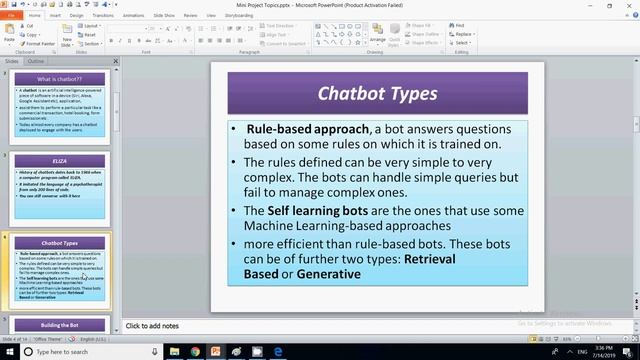Switch to the Outline pane tab
This screenshot has width=640, height=360.
36,61
